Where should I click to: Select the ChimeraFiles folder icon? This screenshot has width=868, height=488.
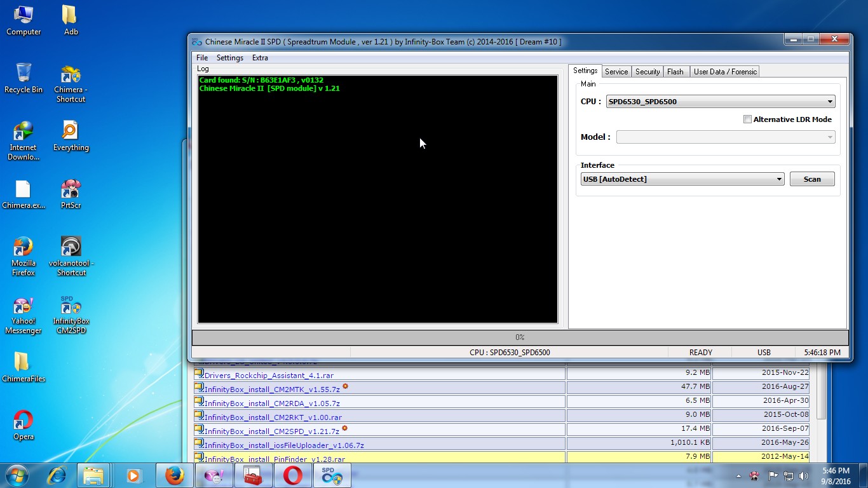24,367
